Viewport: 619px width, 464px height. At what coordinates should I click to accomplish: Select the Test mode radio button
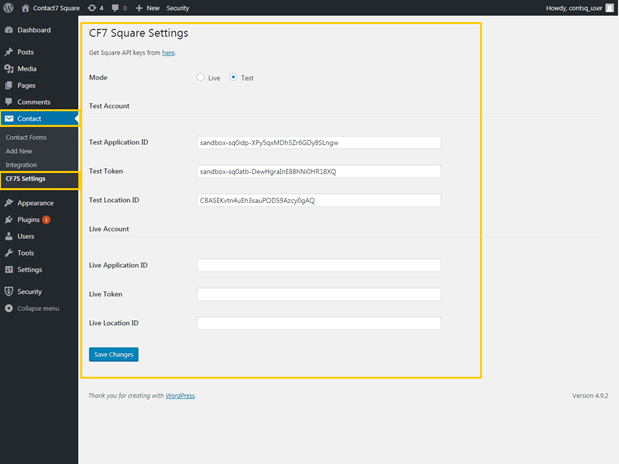233,77
